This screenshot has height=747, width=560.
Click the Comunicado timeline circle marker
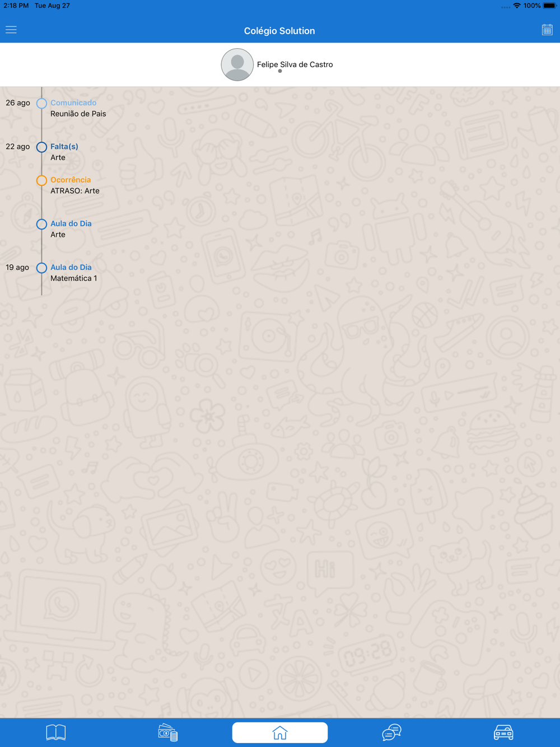click(41, 104)
